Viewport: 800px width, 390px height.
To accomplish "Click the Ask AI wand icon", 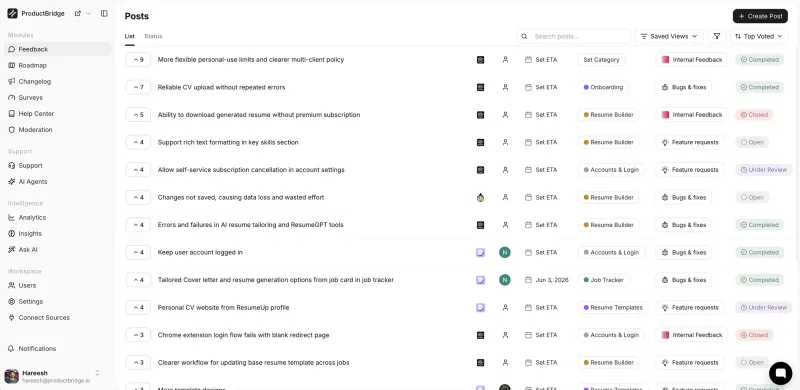I will click(12, 250).
